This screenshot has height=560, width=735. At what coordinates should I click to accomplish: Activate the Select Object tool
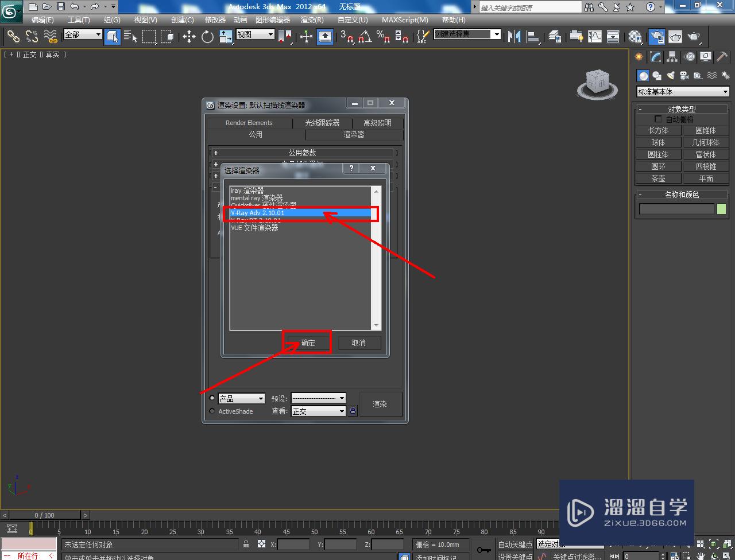tap(113, 37)
